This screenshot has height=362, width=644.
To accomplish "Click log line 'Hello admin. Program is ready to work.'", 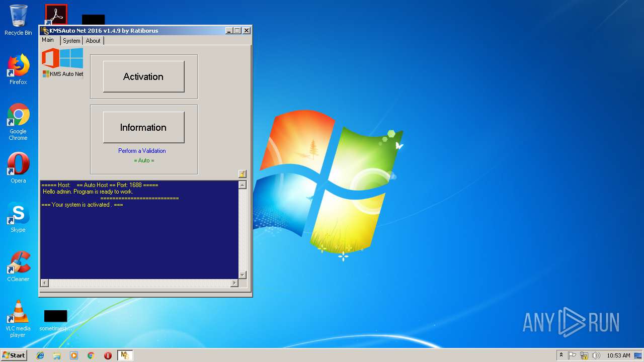I will 88,192.
